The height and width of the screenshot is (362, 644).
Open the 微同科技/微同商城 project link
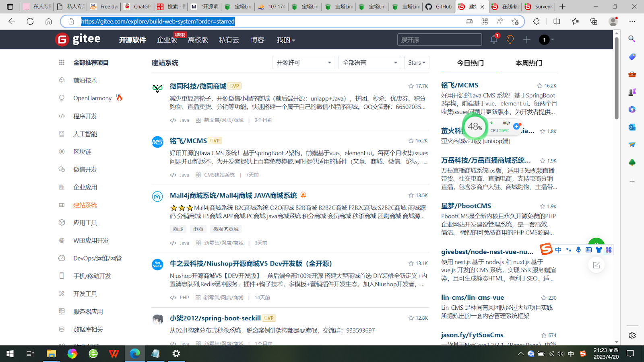[198, 86]
